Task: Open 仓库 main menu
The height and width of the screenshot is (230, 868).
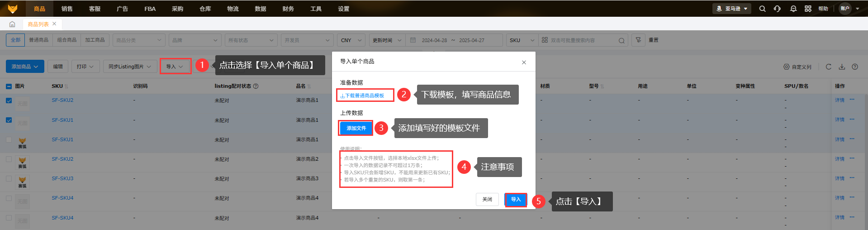Action: [205, 9]
